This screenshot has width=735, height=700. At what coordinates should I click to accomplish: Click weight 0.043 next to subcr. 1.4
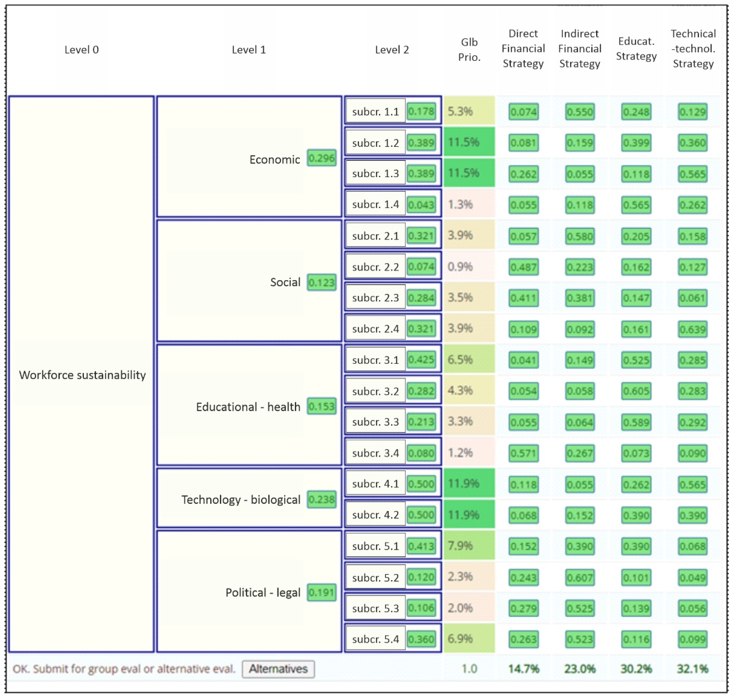coord(421,205)
